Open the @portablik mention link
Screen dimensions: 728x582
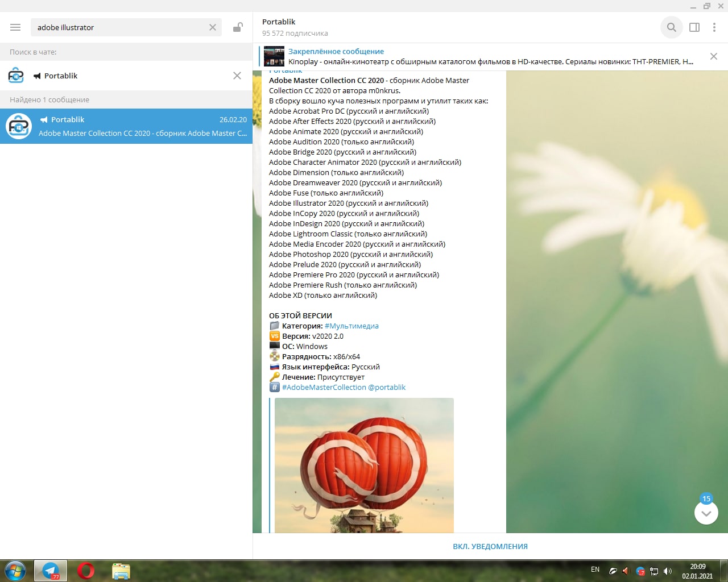(x=387, y=388)
